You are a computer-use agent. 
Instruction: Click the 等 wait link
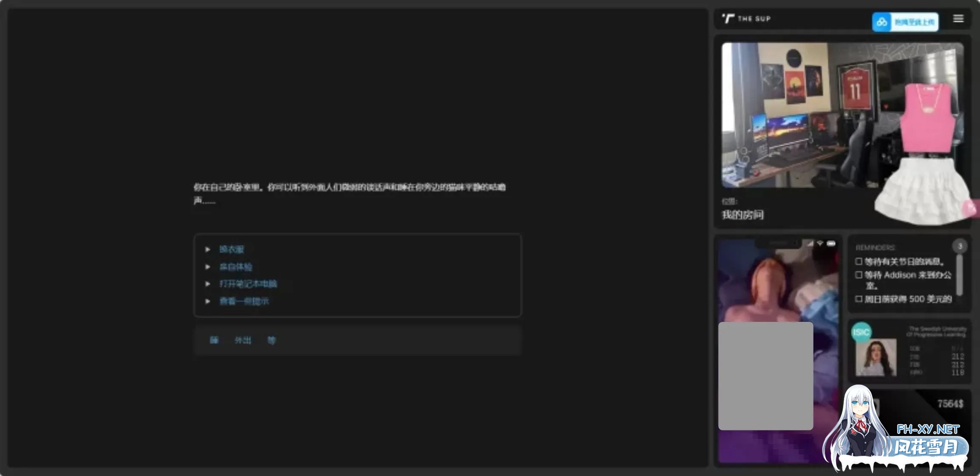[x=271, y=340]
